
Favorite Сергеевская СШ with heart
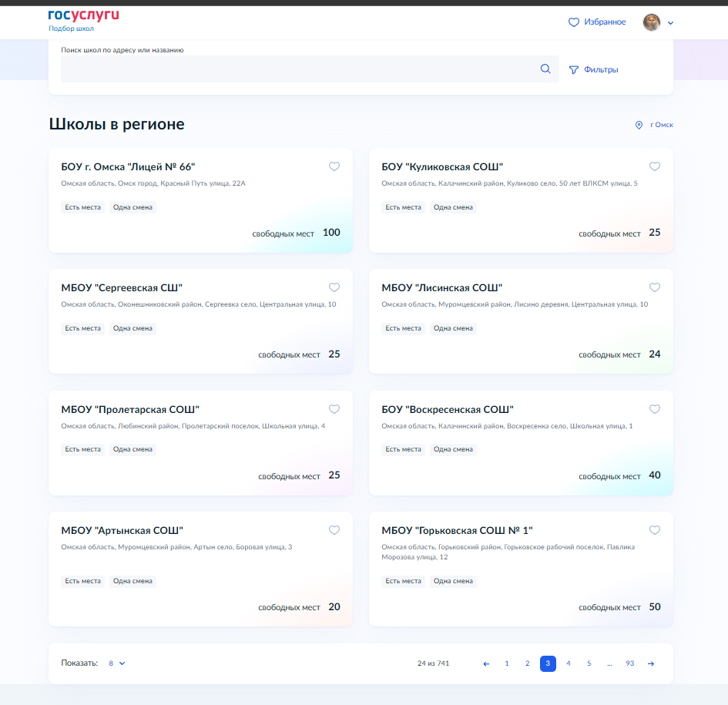click(334, 287)
